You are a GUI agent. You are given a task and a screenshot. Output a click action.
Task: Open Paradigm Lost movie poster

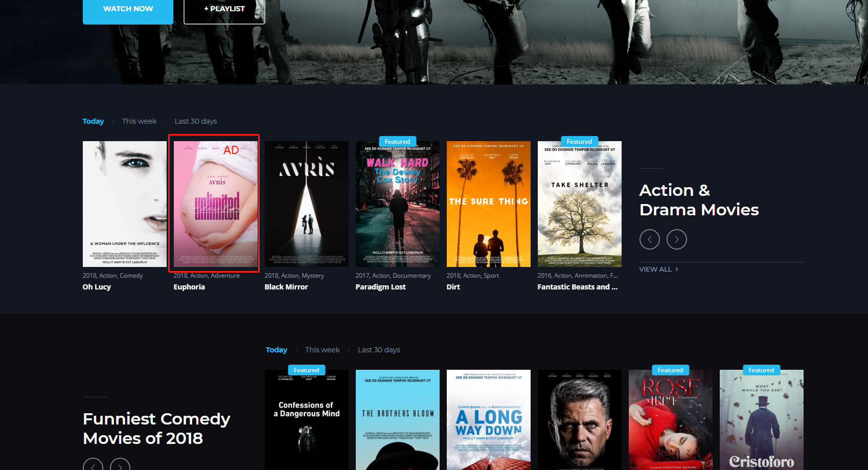click(398, 204)
